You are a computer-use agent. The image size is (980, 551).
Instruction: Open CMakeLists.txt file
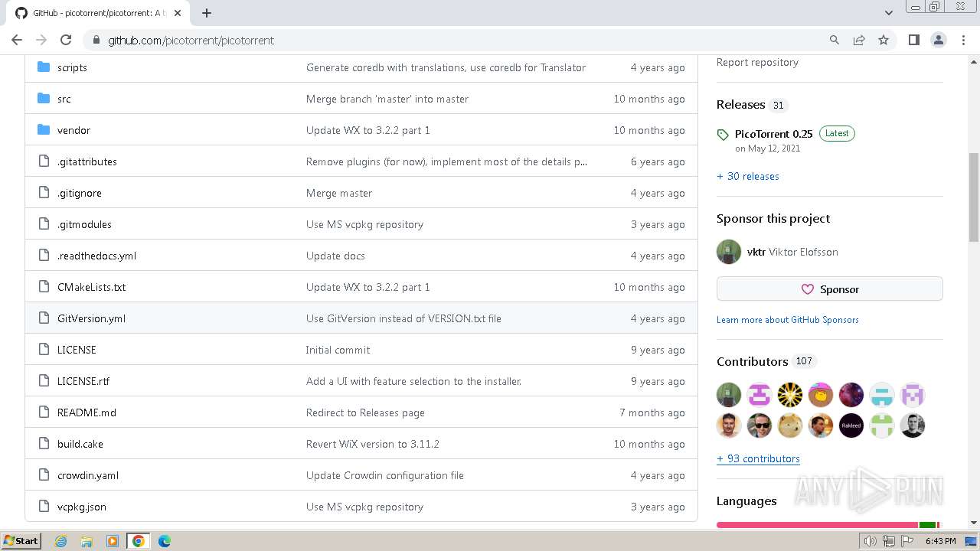tap(91, 287)
